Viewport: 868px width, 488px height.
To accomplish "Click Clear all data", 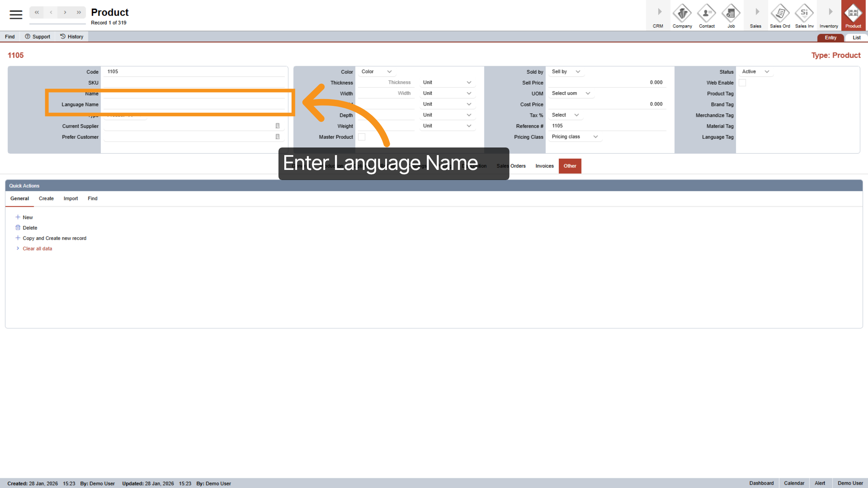I will [x=37, y=248].
